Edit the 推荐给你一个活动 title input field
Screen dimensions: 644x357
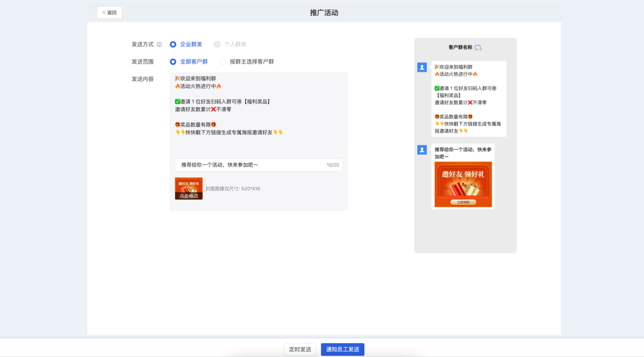(259, 165)
